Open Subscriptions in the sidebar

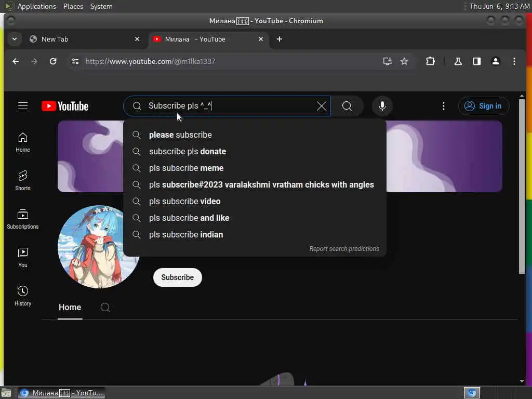click(x=23, y=219)
